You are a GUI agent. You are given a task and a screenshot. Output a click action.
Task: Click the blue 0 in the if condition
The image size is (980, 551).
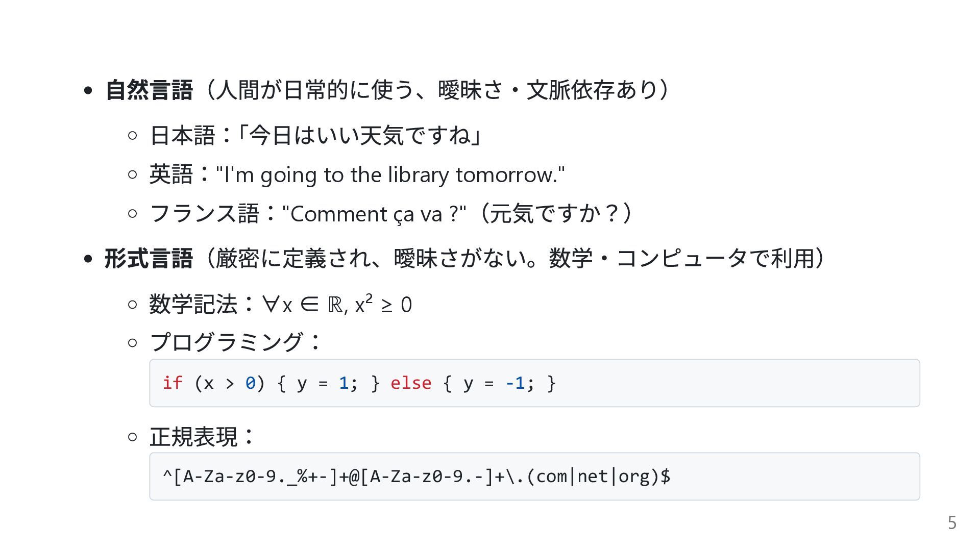tap(250, 383)
